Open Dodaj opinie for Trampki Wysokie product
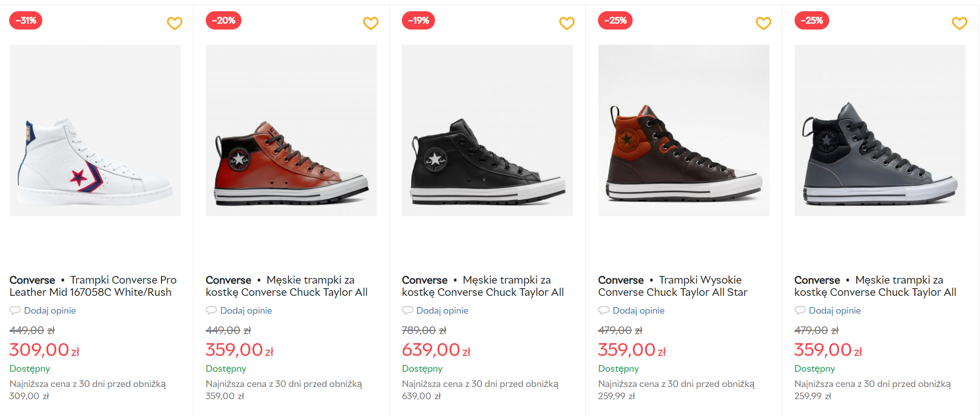Screen dimensions: 980x416 click(638, 311)
